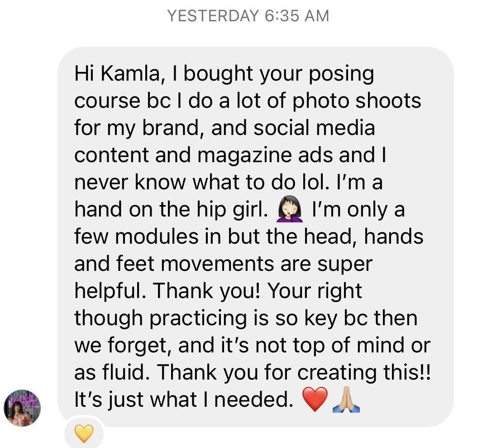Screen dimensions: 492x448
Task: Click the greeting text 'Hi Kamla'
Action: pos(117,74)
